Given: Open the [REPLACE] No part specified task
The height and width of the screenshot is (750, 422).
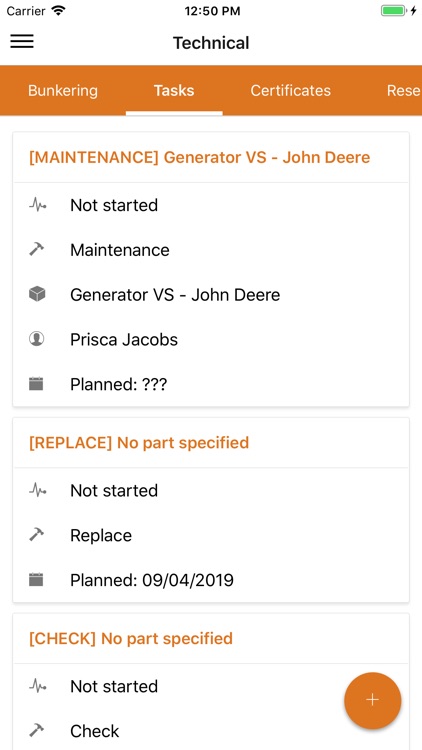Looking at the screenshot, I should [x=139, y=442].
